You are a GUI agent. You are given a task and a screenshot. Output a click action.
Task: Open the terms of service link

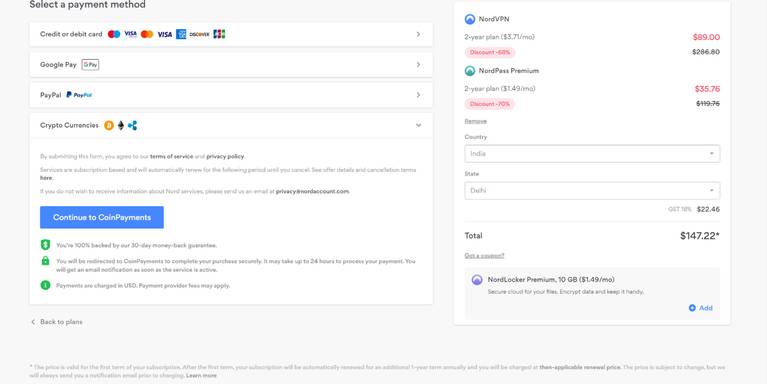tap(171, 157)
